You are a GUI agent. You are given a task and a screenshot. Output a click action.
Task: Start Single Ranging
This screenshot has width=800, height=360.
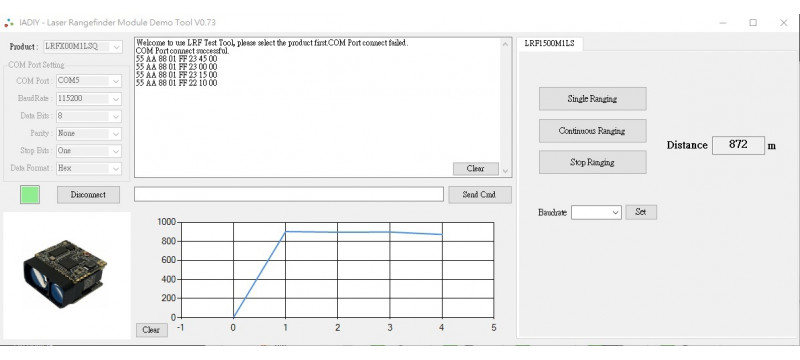(x=592, y=99)
